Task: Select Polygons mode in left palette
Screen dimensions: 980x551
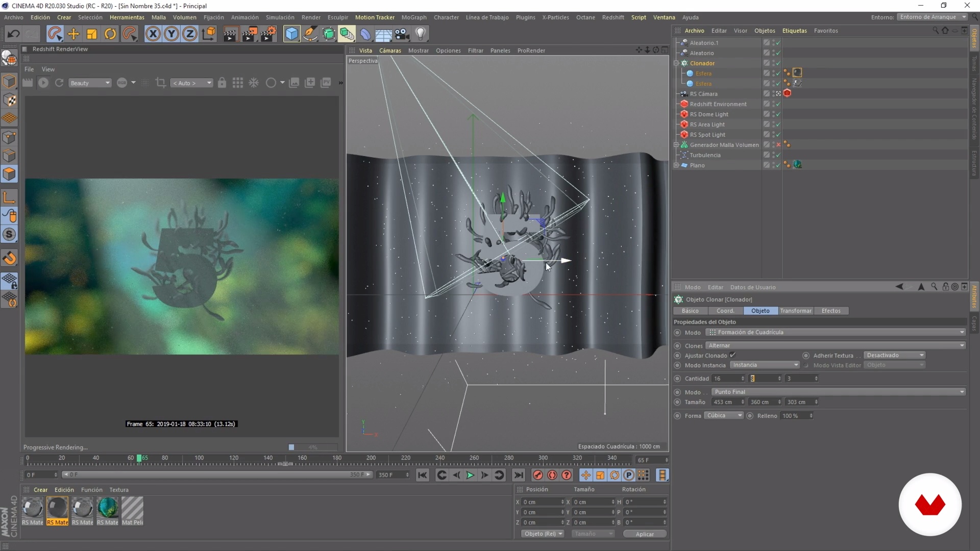Action: 9,174
